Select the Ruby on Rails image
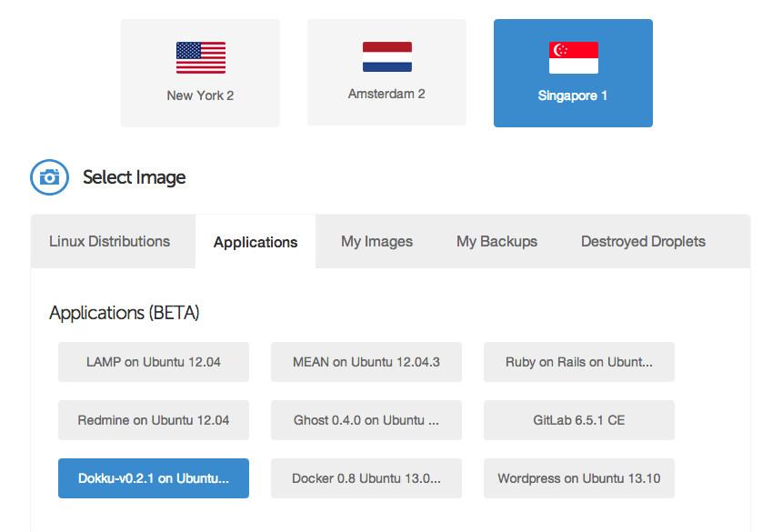 (579, 362)
